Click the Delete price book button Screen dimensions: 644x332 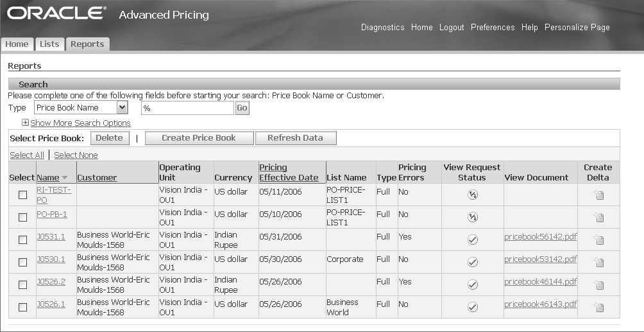point(109,138)
